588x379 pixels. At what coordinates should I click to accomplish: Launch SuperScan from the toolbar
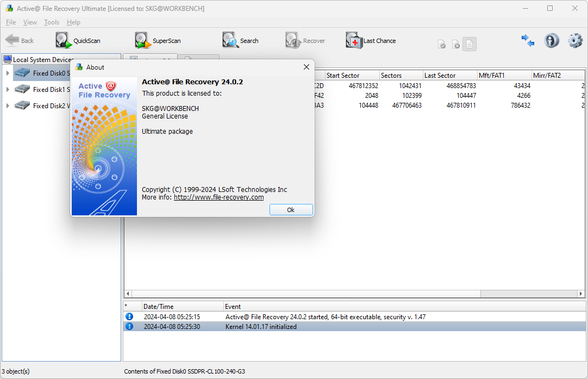158,40
